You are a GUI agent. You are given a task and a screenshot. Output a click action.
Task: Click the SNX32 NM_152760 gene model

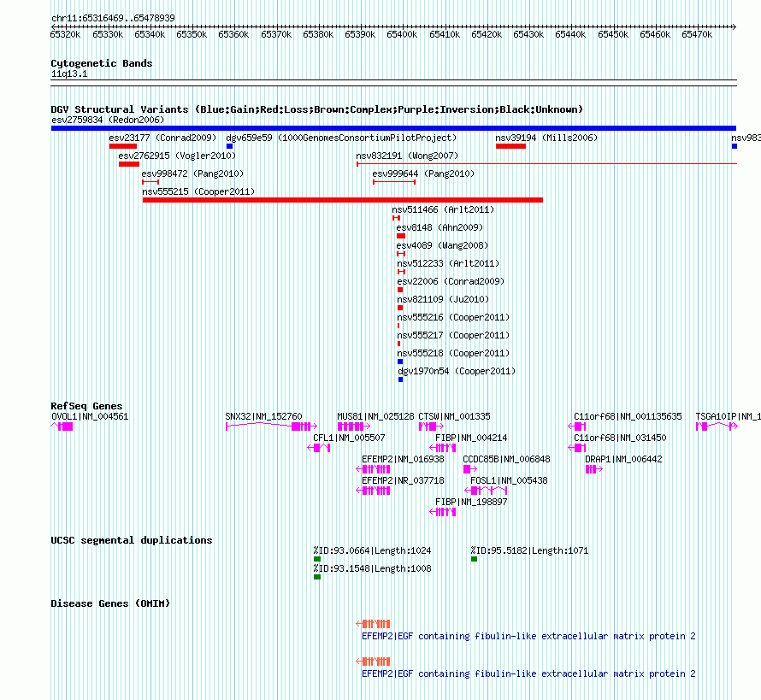[x=272, y=426]
